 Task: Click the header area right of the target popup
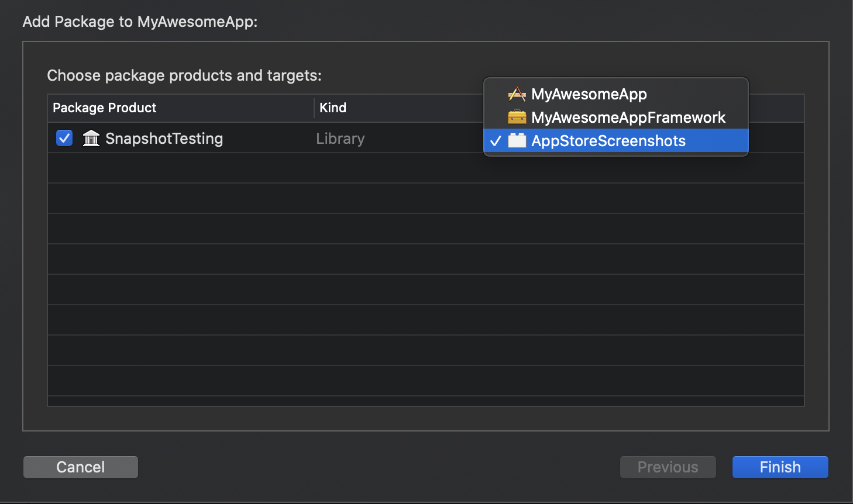coord(776,108)
